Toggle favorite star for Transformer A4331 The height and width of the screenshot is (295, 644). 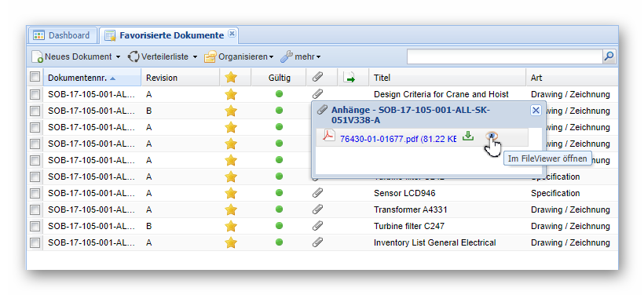(x=231, y=209)
